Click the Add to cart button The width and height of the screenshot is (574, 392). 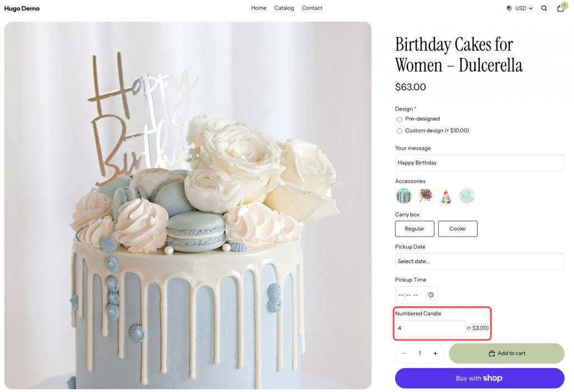(506, 353)
